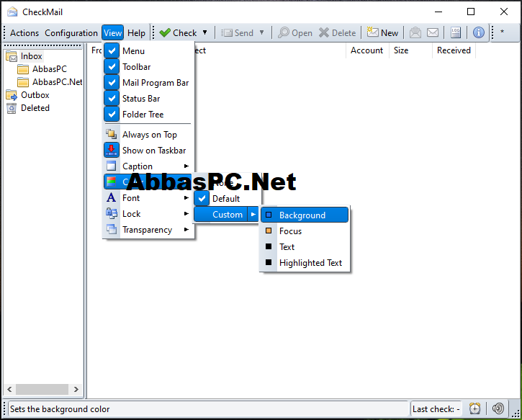Enable Always on Top
Viewport: 522px width, 420px height.
(148, 135)
